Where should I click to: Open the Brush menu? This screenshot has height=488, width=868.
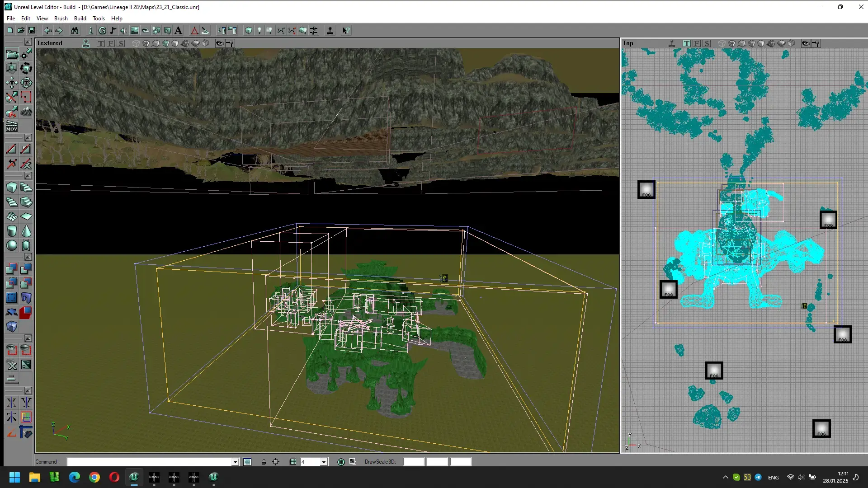pyautogui.click(x=61, y=19)
